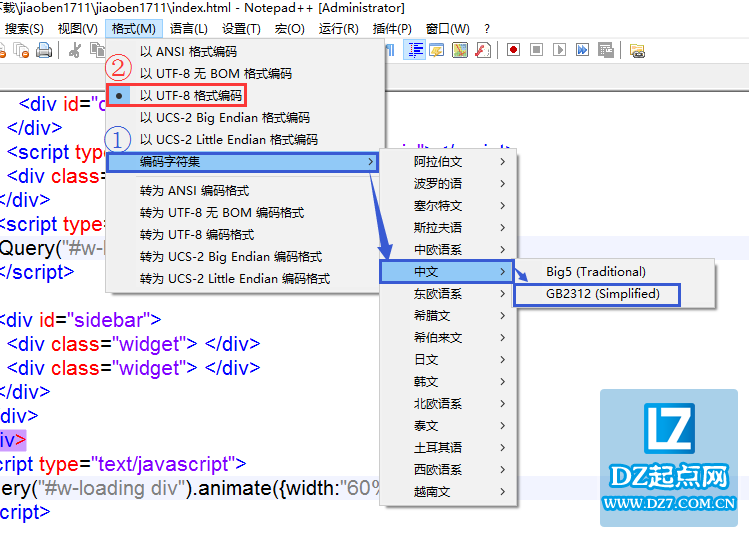
Task: Click the Stop Recording macro icon
Action: pos(536,50)
